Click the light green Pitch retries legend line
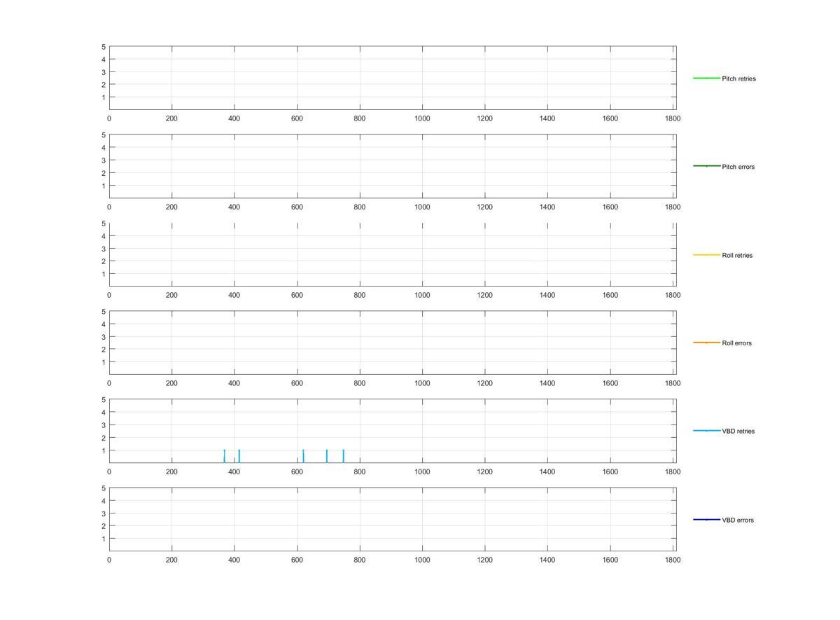The image size is (840, 620). click(706, 78)
